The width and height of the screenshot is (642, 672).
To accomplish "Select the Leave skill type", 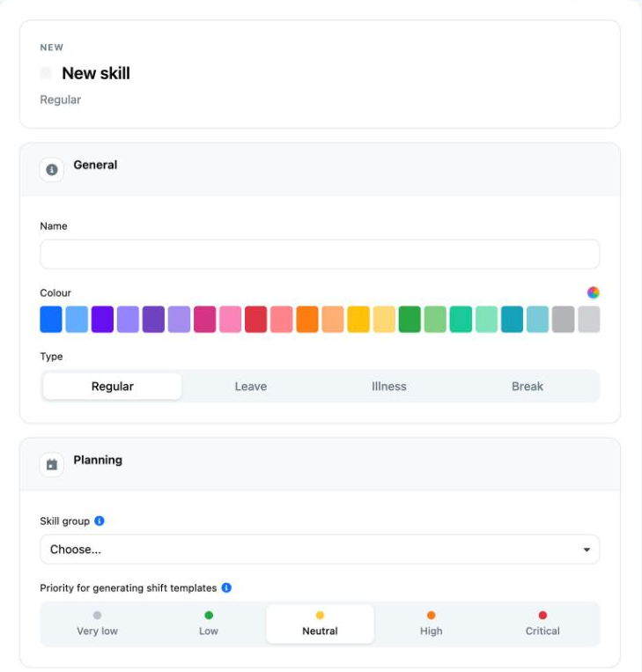I will point(251,386).
